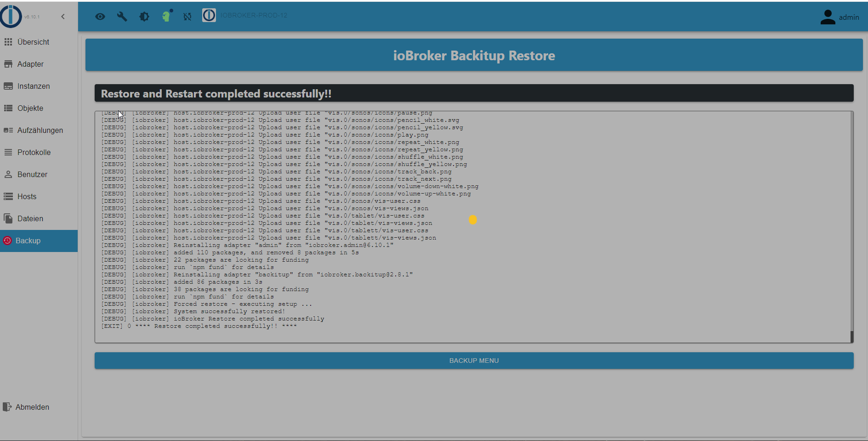Click log line Forced restore executing setup
The image size is (868, 441).
click(207, 304)
